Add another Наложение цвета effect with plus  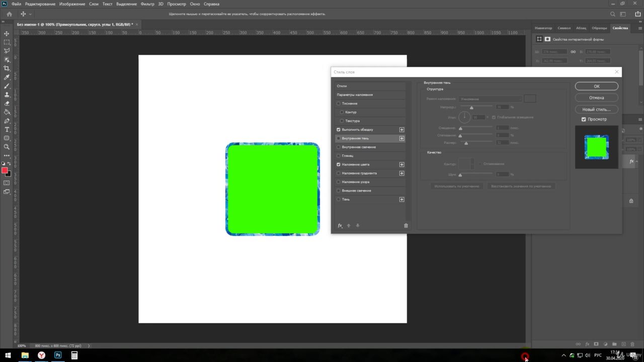(402, 164)
